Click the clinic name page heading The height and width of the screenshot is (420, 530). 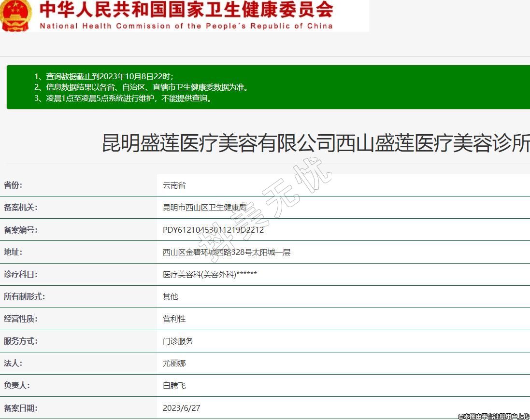(315, 144)
